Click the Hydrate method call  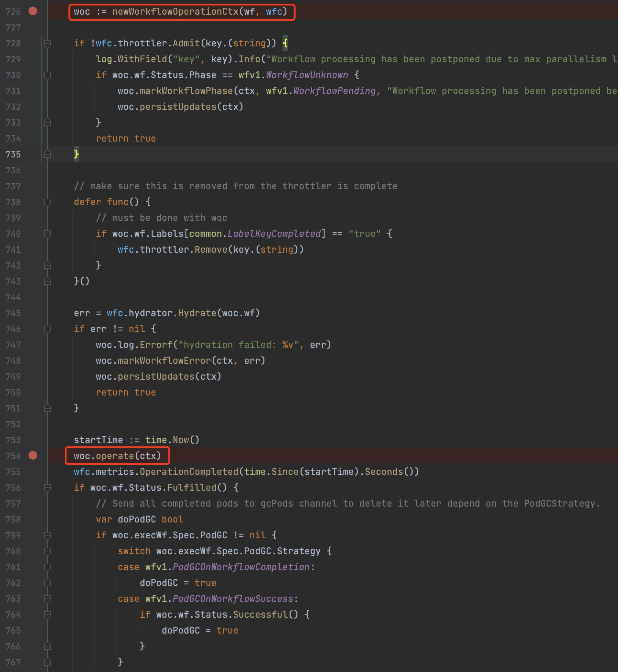pos(197,313)
